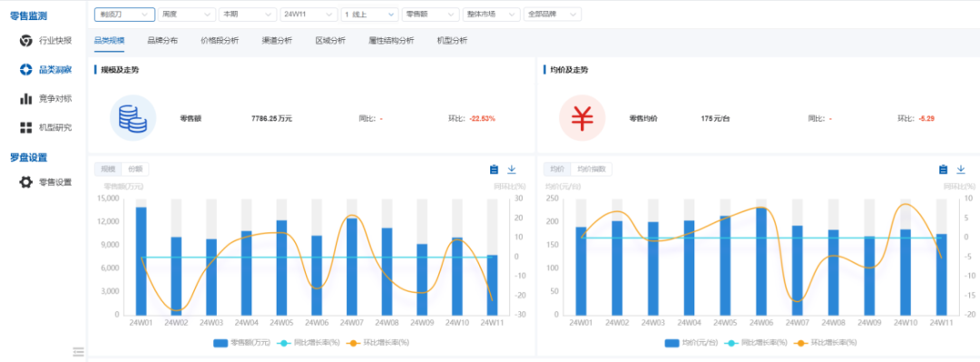Switch price chart to 均价 view
The height and width of the screenshot is (362, 980).
(557, 169)
